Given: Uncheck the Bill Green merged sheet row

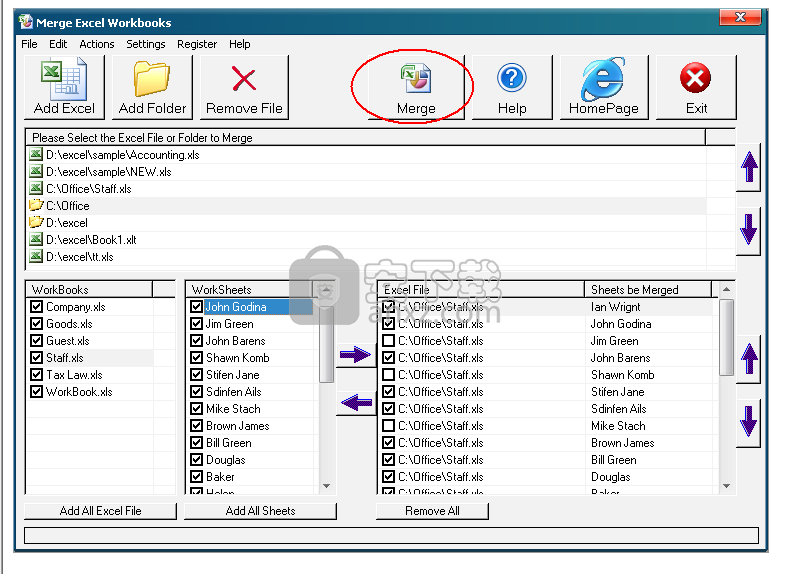Looking at the screenshot, I should point(388,460).
